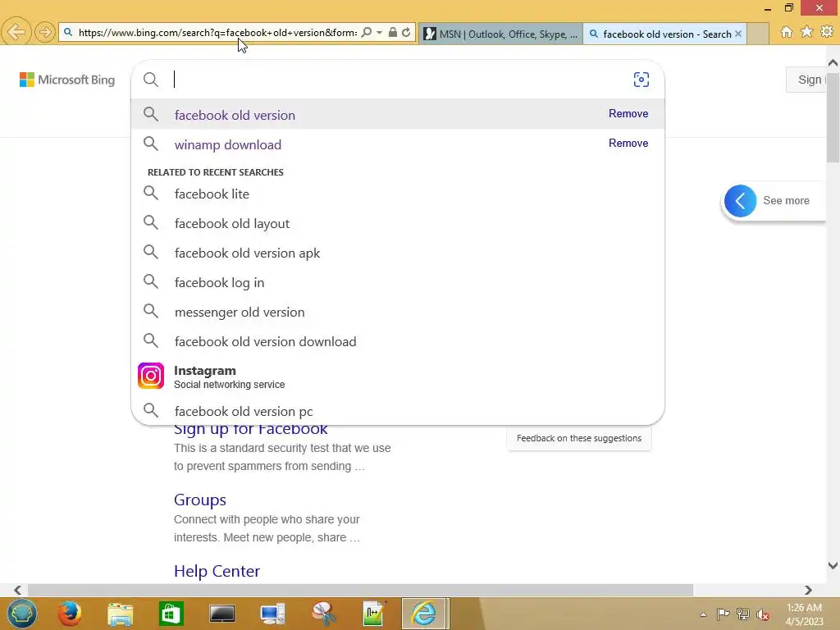
Task: Click the Bing search box magnifier icon
Action: (x=151, y=80)
